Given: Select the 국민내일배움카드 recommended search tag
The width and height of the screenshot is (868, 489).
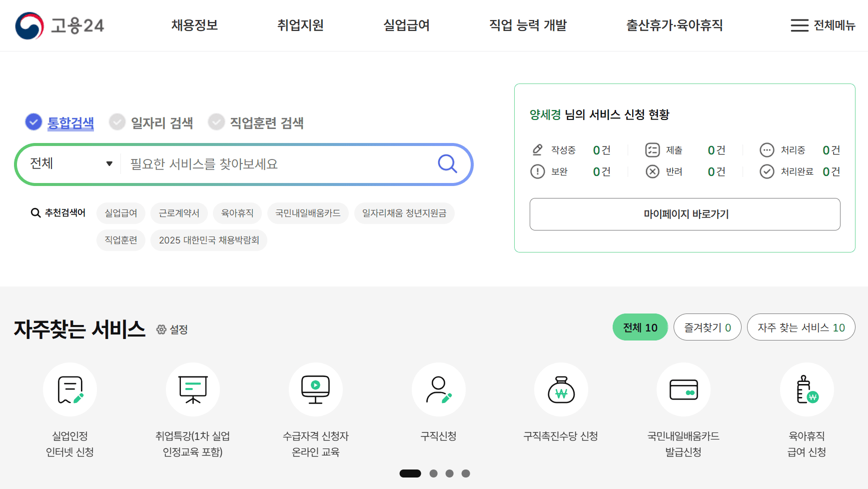Looking at the screenshot, I should [308, 213].
